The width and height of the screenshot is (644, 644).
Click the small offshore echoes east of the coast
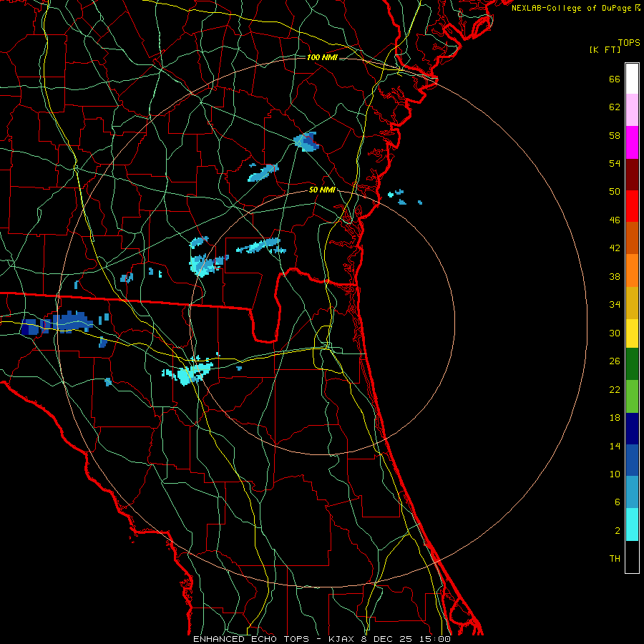tap(404, 197)
